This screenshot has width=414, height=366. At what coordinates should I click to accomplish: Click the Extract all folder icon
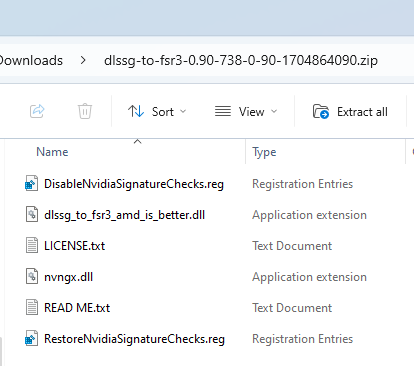click(321, 111)
